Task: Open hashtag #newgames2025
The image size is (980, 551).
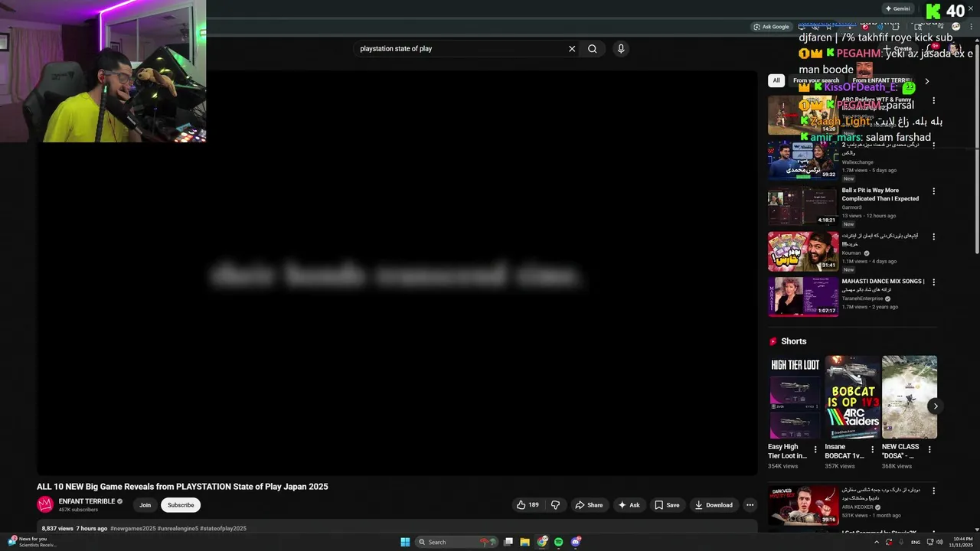Action: [x=132, y=529]
